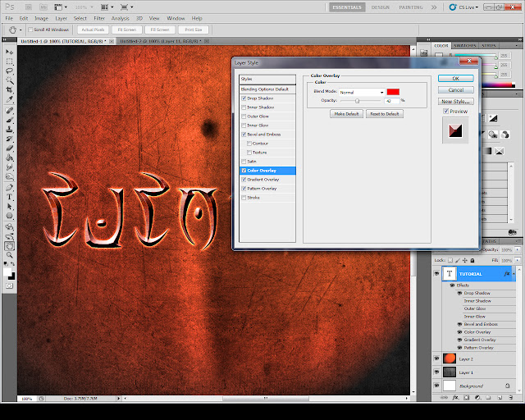
Task: Open CS Live dropdown
Action: pos(464,7)
